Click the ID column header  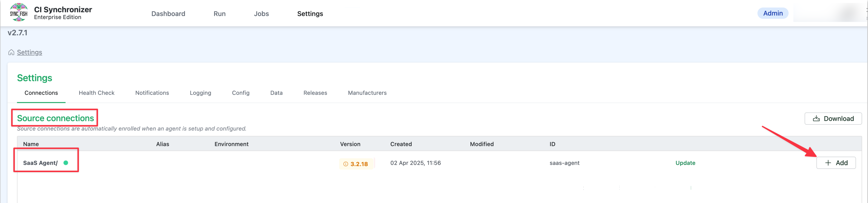[552, 144]
